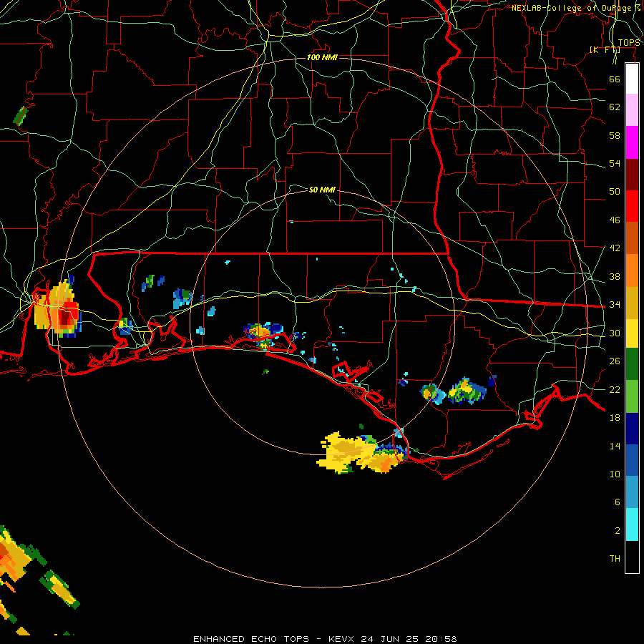Click the "KEVX" station identifier

tap(341, 639)
